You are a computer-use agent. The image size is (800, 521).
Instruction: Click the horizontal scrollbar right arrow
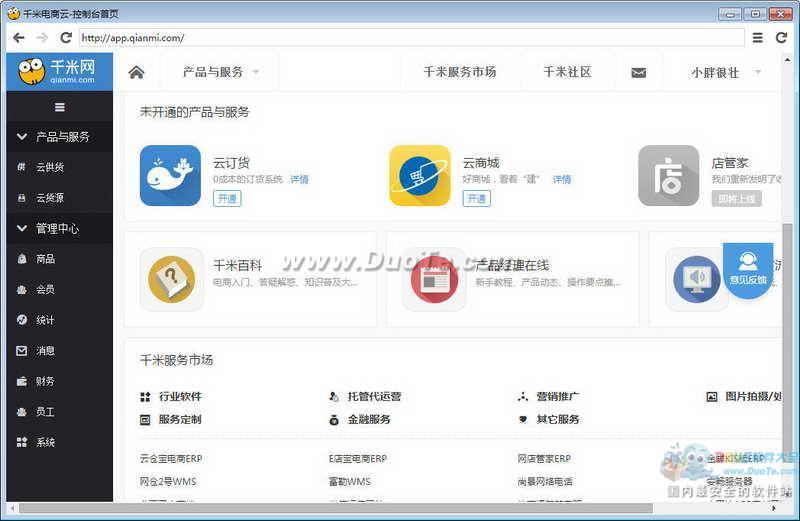click(x=774, y=508)
